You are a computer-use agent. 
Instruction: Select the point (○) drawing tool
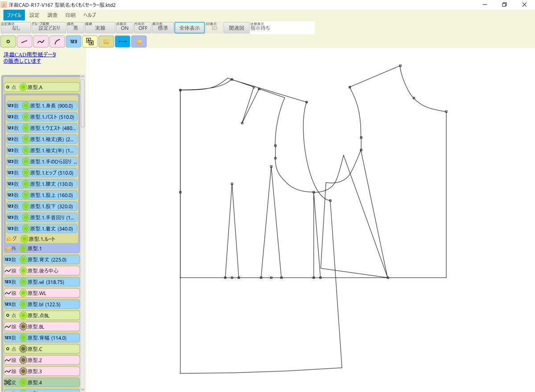[x=8, y=41]
